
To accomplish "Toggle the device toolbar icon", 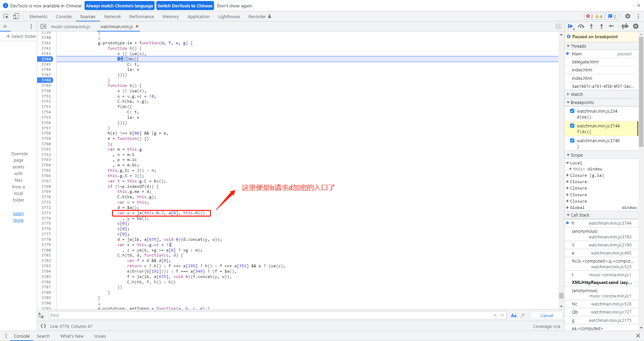I will pyautogui.click(x=16, y=16).
